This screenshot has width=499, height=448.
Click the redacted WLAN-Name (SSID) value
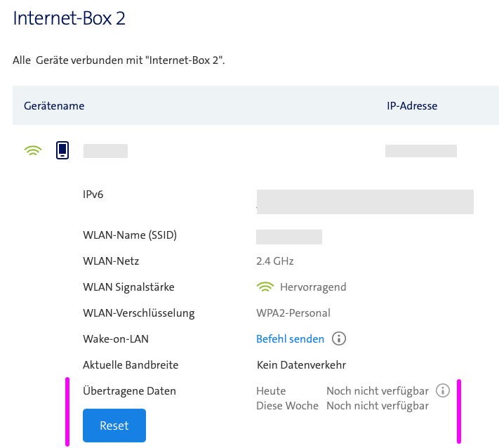coord(289,237)
